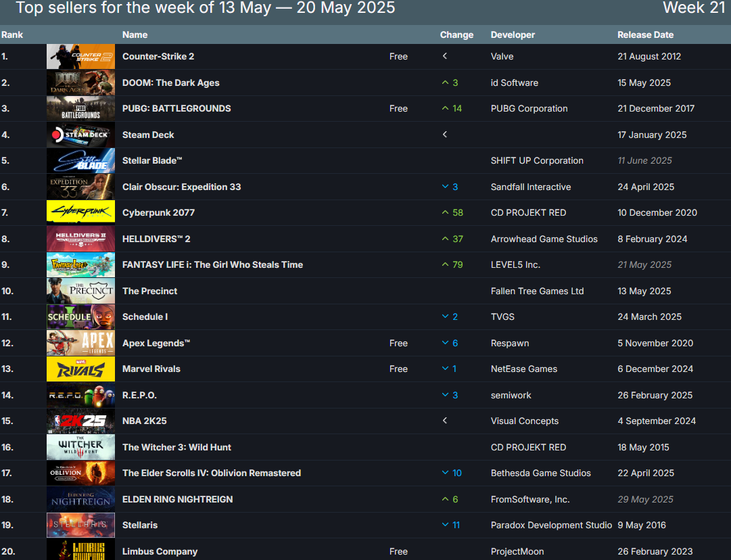
Task: Click the up arrow change indicator for PUBG
Action: click(445, 108)
